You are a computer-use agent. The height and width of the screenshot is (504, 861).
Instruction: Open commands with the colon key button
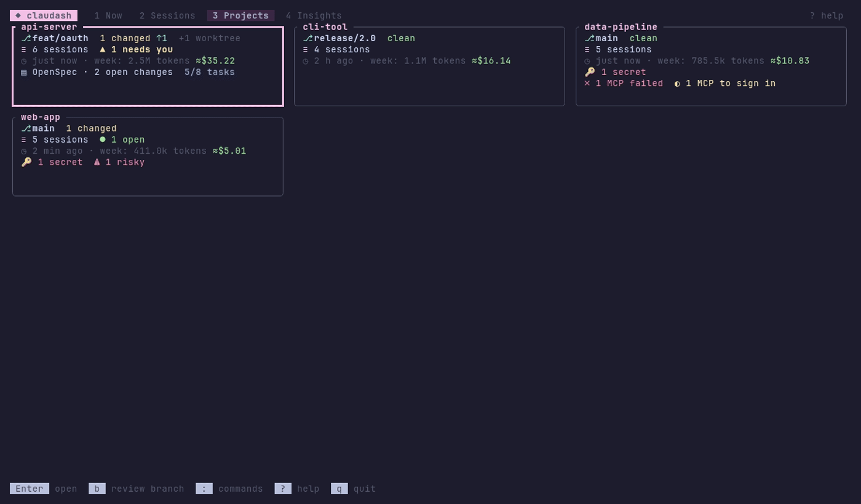(204, 489)
